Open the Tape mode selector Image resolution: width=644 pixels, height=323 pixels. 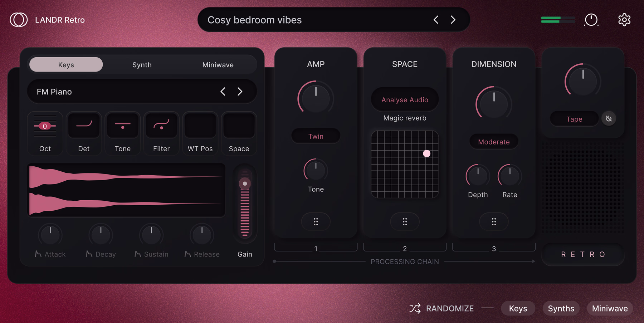coord(574,119)
